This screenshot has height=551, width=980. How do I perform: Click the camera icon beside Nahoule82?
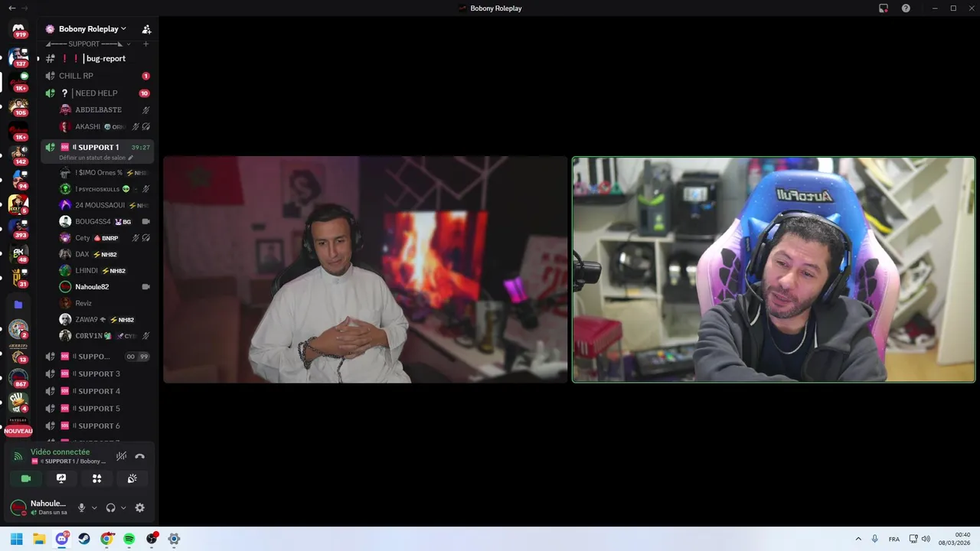[145, 287]
